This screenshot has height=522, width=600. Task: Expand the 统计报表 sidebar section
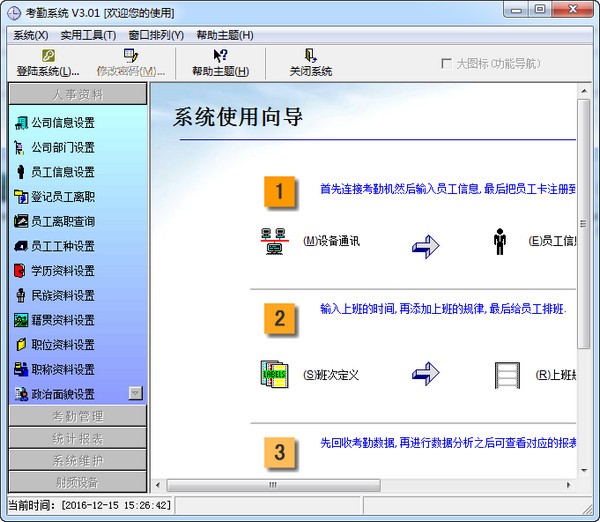(78, 438)
